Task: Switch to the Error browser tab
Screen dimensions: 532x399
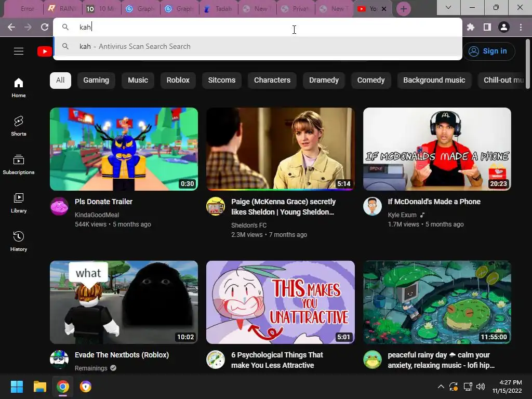Action: 24,9
